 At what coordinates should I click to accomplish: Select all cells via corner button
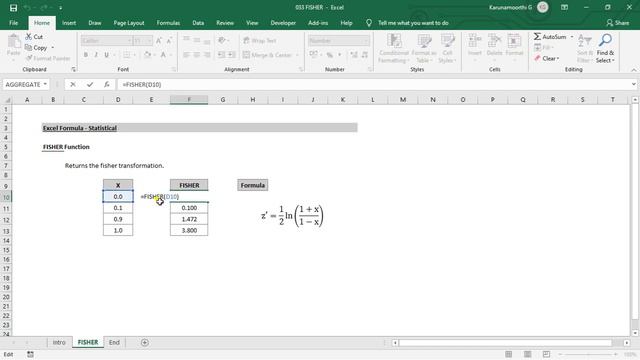(x=7, y=100)
